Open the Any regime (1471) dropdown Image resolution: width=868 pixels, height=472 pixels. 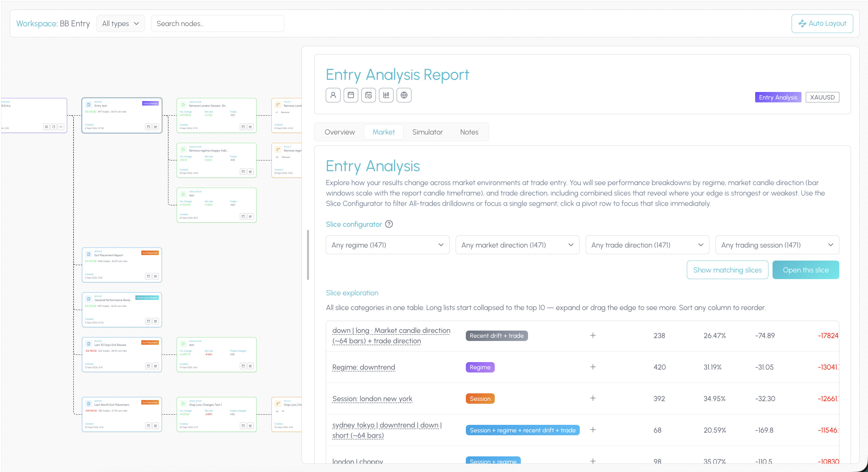(x=387, y=245)
